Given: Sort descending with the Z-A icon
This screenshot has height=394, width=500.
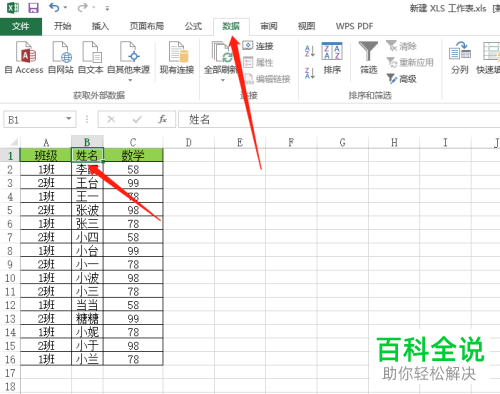Looking at the screenshot, I should [x=310, y=73].
